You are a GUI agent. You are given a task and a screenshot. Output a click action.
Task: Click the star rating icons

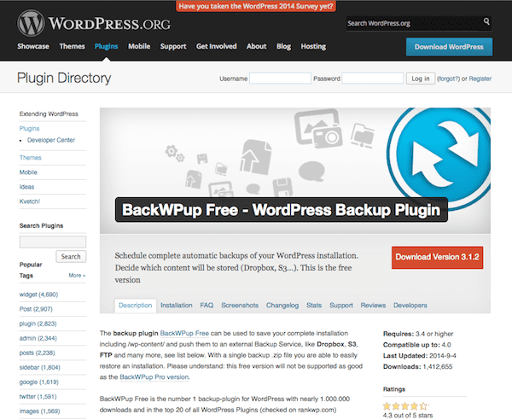click(405, 406)
